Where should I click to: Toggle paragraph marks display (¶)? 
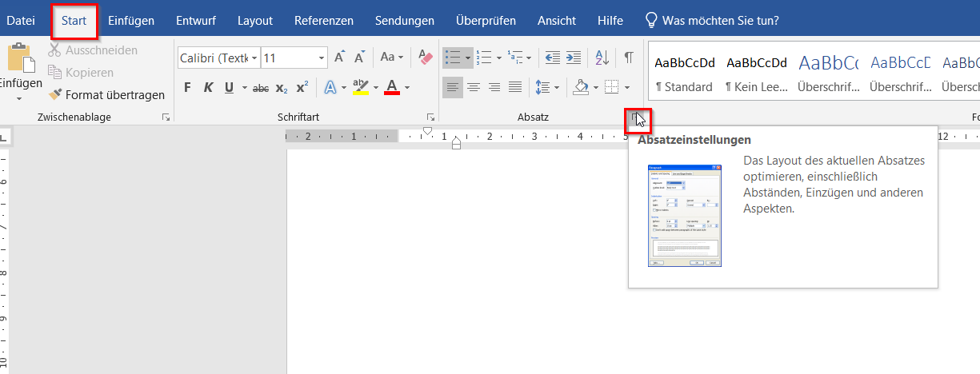(629, 58)
